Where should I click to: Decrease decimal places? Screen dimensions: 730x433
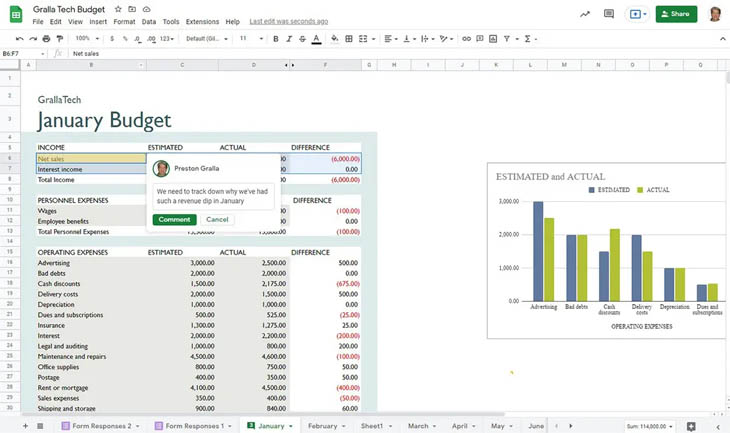[137, 39]
